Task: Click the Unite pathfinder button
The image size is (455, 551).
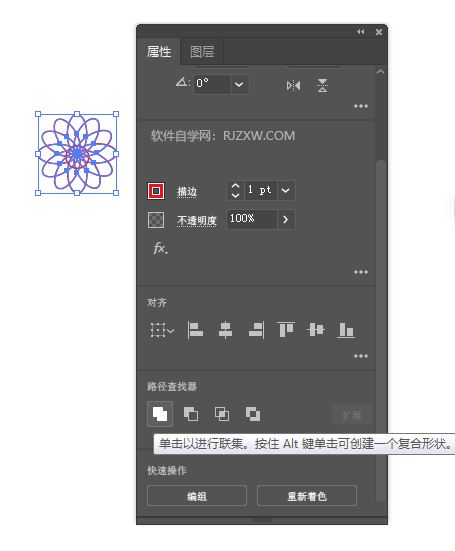Action: [160, 414]
